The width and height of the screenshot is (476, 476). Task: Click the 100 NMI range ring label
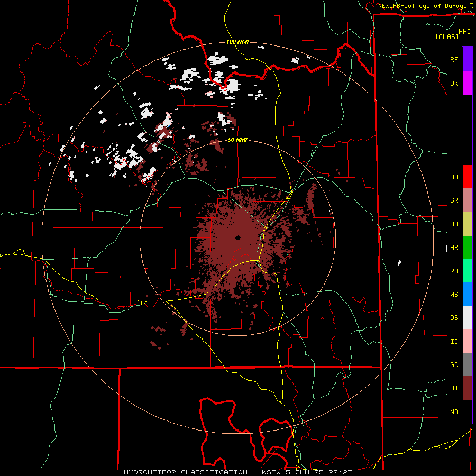coord(237,42)
